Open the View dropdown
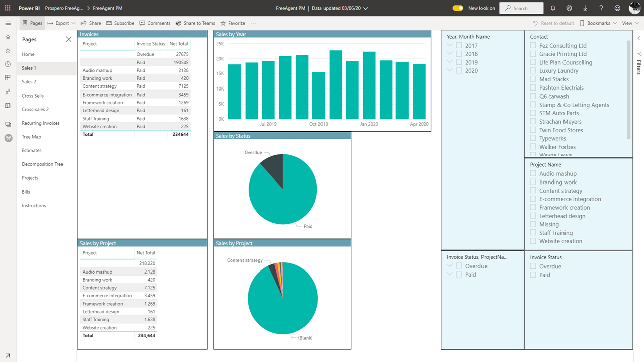Viewport: 644px width, 362px height. point(630,23)
